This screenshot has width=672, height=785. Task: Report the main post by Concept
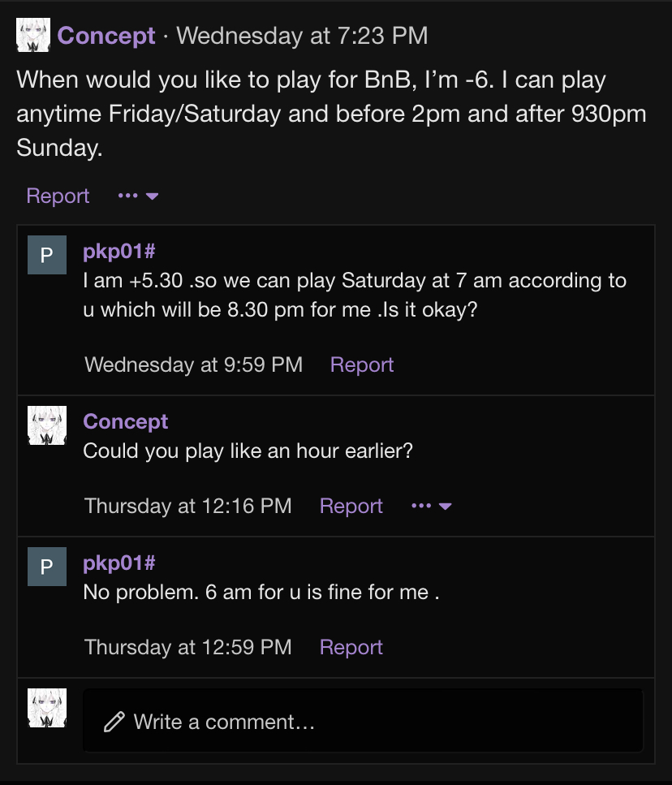58,196
